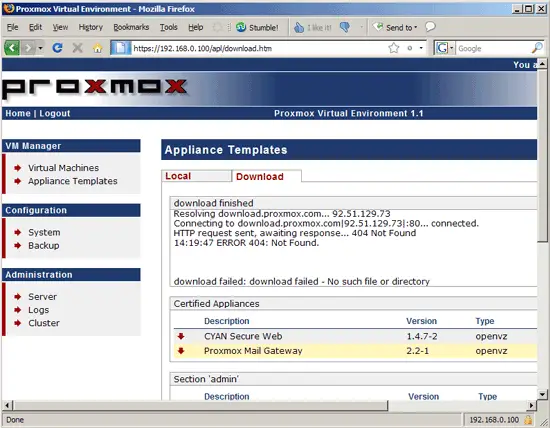The height and width of the screenshot is (428, 550).
Task: Open the Tools menu
Action: click(x=168, y=27)
